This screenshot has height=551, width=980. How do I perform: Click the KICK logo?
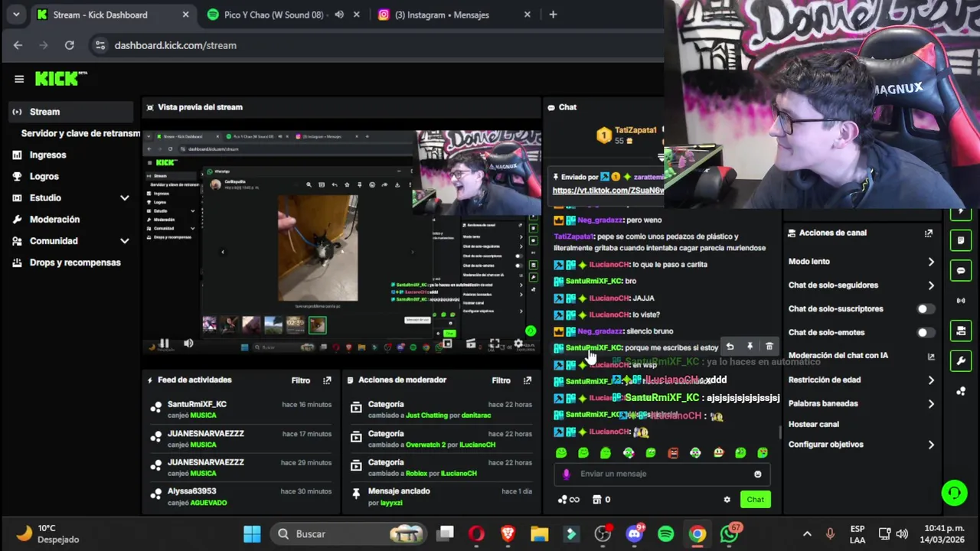[x=61, y=79]
